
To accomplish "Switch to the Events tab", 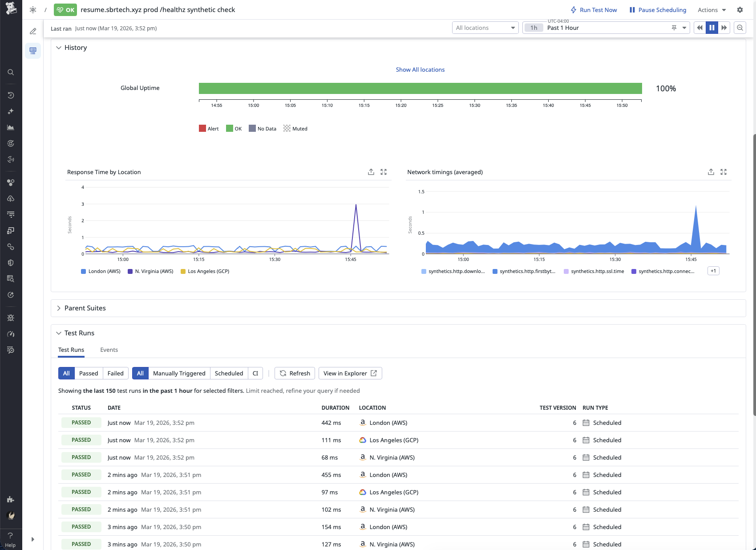I will tap(109, 350).
